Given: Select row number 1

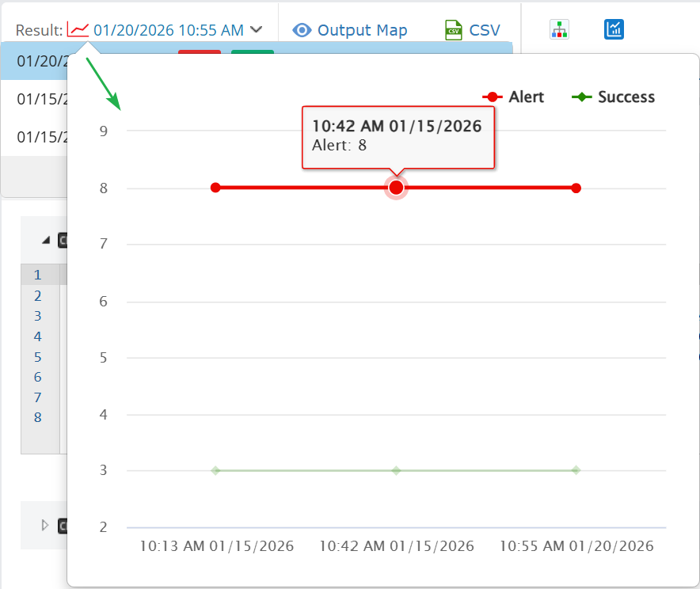Looking at the screenshot, I should pos(37,275).
